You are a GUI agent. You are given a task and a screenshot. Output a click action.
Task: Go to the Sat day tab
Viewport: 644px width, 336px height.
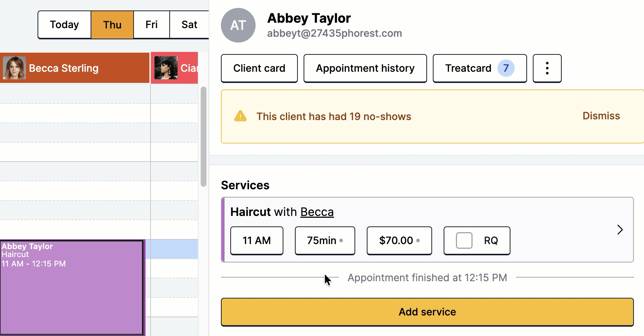pyautogui.click(x=189, y=25)
